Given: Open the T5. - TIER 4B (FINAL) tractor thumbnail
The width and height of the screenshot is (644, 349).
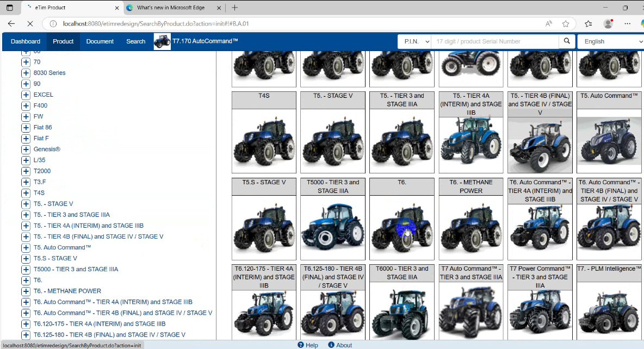Looking at the screenshot, I should point(540,145).
